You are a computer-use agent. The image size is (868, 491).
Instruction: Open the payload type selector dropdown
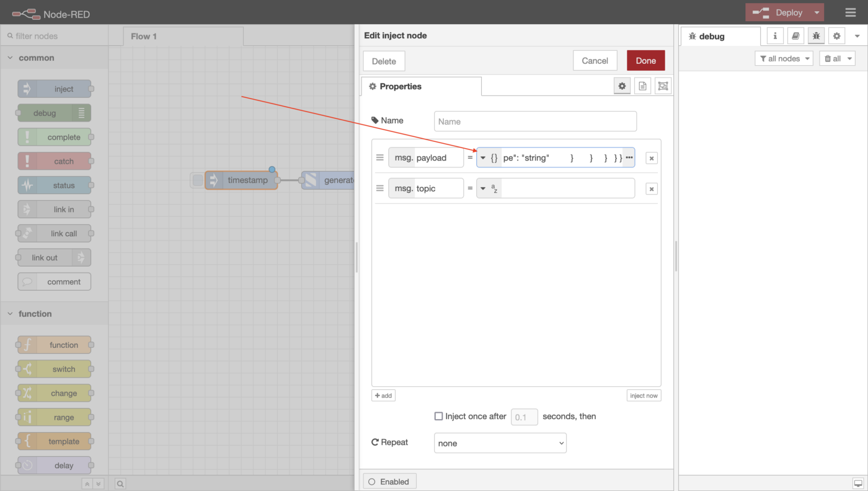(x=488, y=157)
